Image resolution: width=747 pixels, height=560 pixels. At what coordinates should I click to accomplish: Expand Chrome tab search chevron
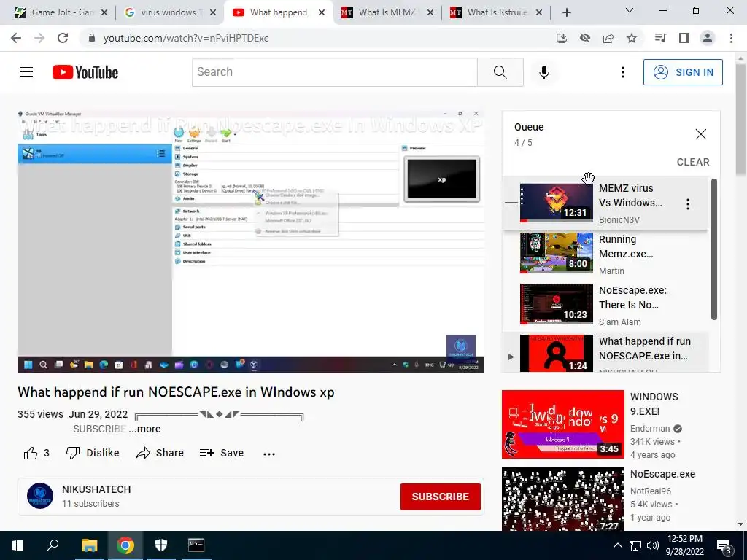tap(630, 10)
